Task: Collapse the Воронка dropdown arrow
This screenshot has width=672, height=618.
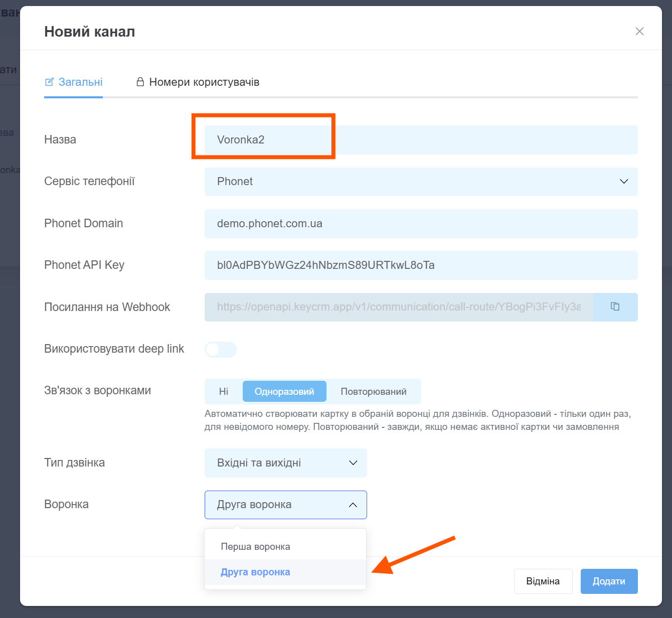Action: [x=353, y=505]
